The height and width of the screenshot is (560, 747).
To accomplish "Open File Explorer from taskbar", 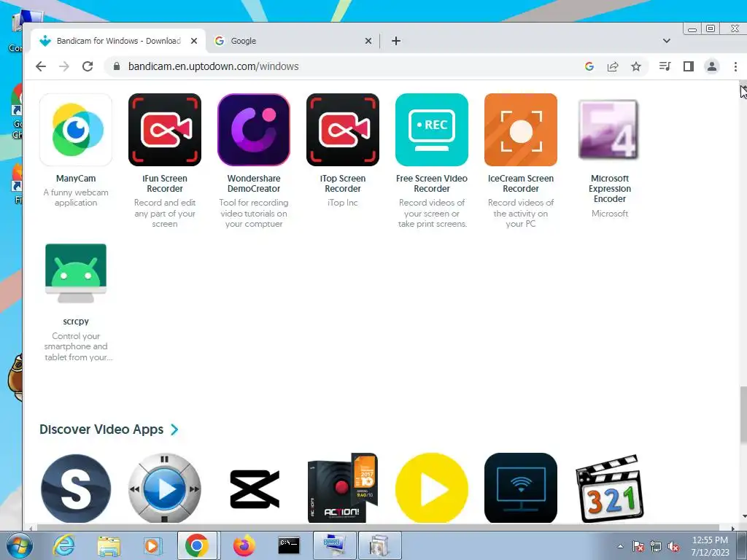I will coord(109,545).
